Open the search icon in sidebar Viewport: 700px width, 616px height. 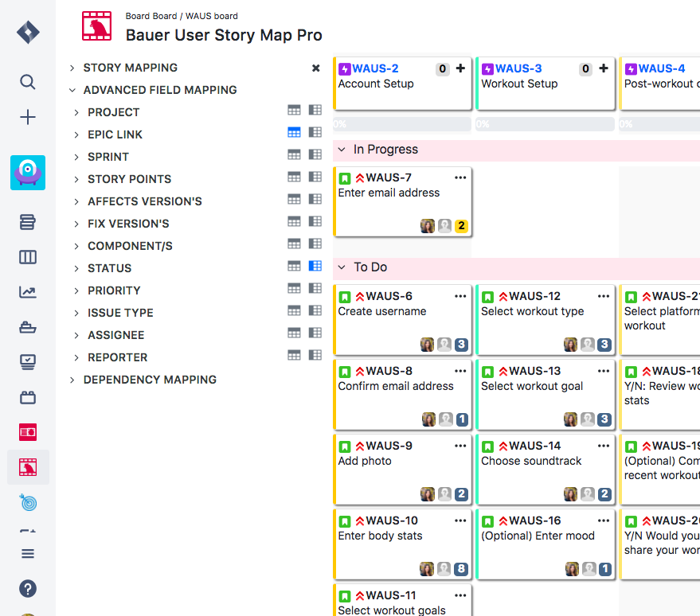click(x=28, y=82)
